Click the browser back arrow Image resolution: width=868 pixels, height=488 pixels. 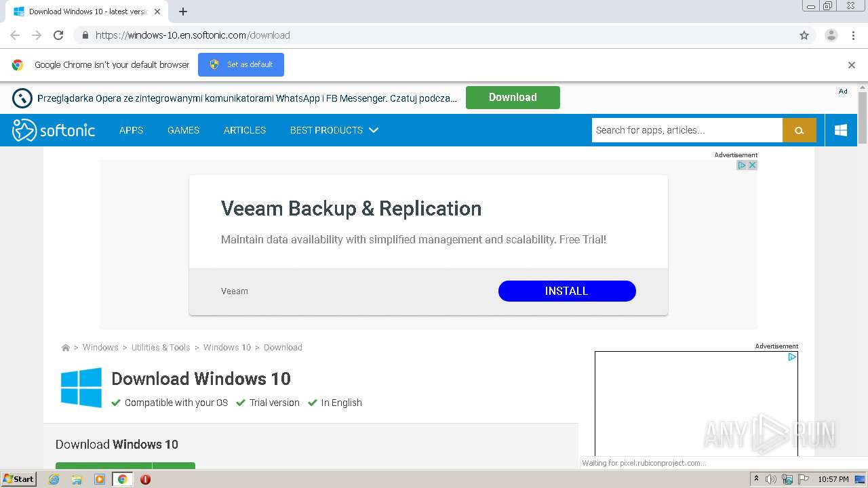tap(15, 35)
